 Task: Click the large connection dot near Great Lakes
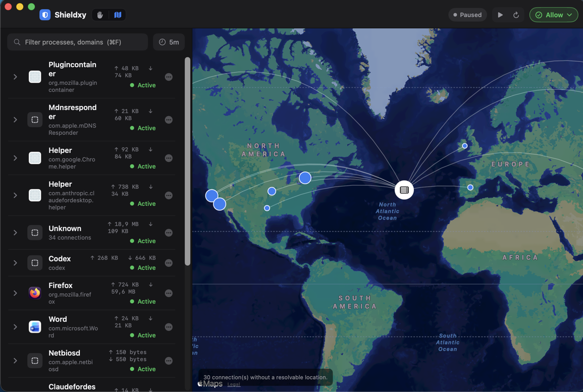[x=305, y=178]
